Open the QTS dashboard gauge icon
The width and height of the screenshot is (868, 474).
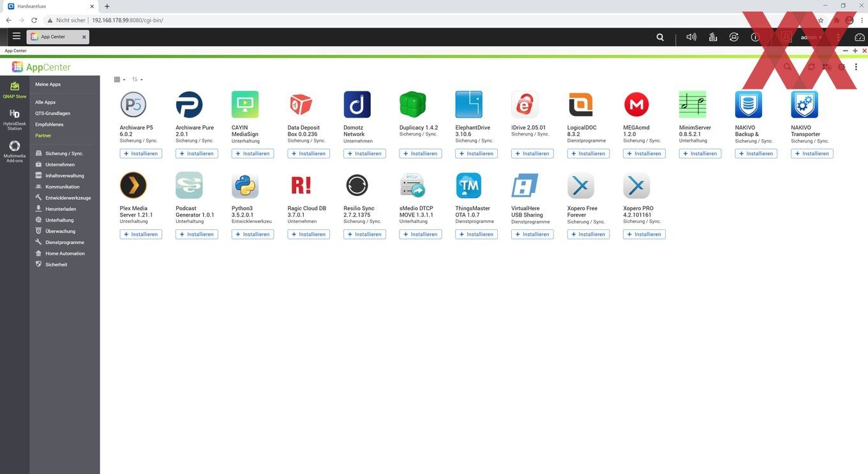[x=860, y=37]
